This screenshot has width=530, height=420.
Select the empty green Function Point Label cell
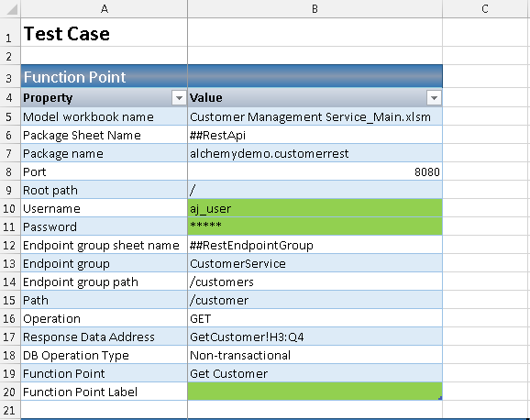tap(315, 392)
